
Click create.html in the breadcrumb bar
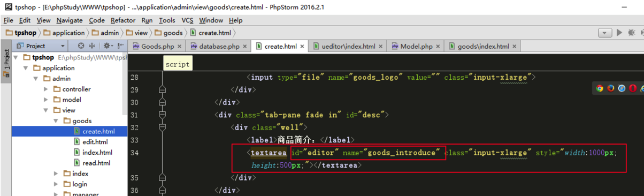click(x=211, y=33)
